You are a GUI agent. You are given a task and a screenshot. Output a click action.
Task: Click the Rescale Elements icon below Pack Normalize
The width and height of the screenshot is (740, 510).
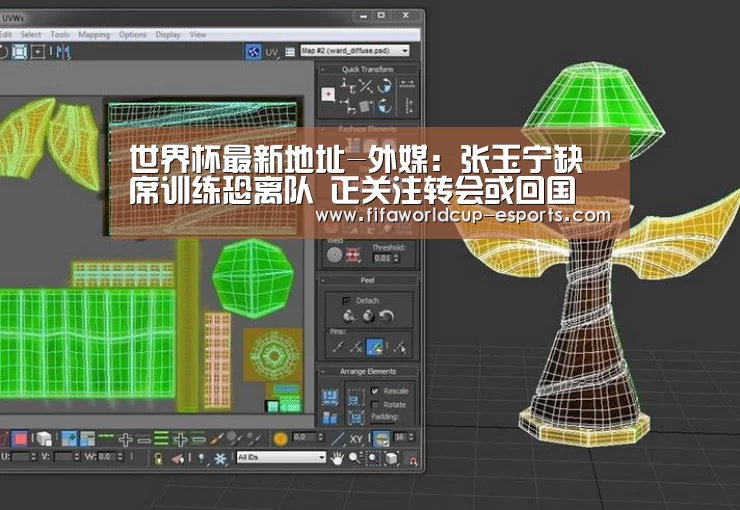(356, 418)
